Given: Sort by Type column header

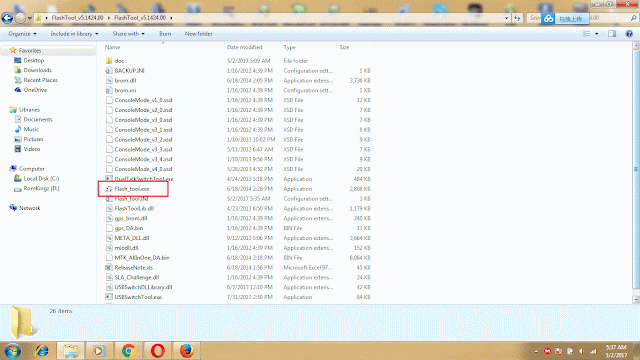Looking at the screenshot, I should pos(289,47).
